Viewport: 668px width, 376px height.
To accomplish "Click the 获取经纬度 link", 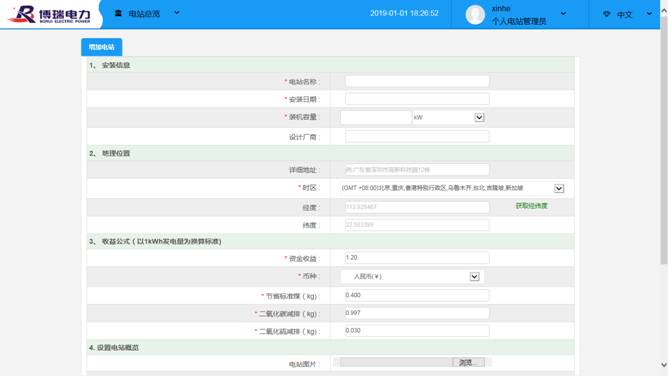I will (x=531, y=206).
